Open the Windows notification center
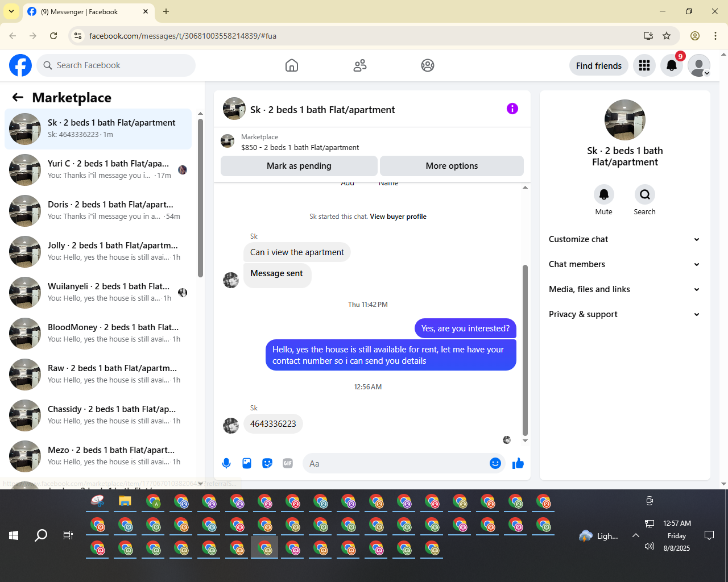 [x=709, y=535]
